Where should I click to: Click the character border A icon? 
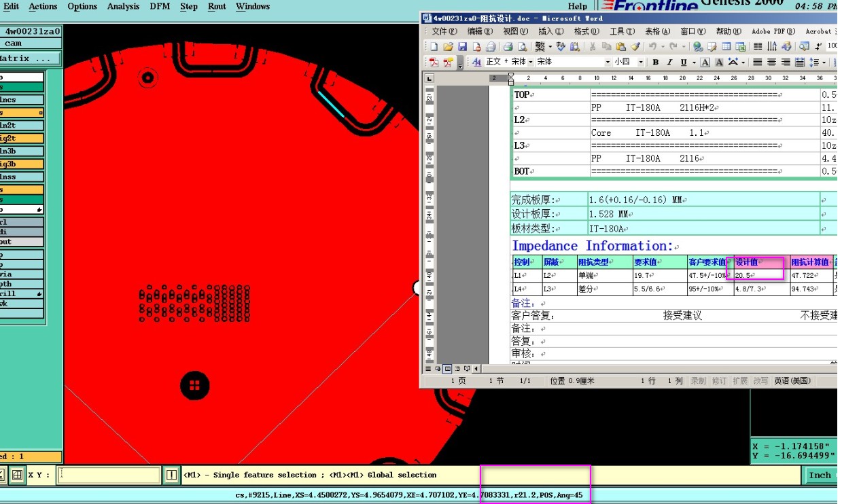pyautogui.click(x=705, y=62)
